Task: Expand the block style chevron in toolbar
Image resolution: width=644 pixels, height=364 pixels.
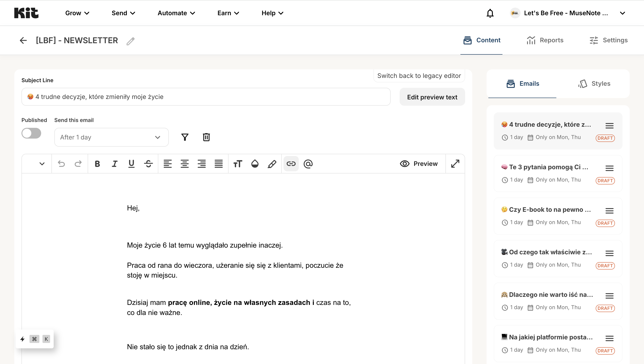Action: tap(42, 164)
